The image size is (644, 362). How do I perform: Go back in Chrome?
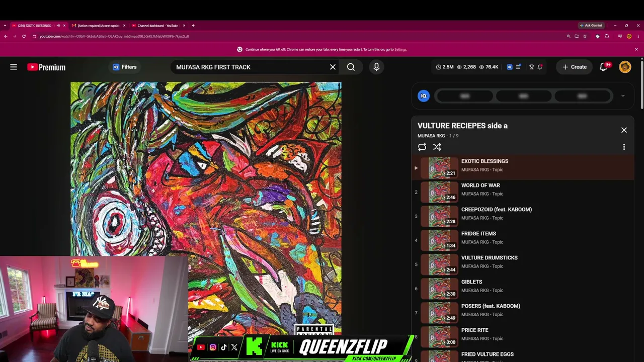pos(6,36)
